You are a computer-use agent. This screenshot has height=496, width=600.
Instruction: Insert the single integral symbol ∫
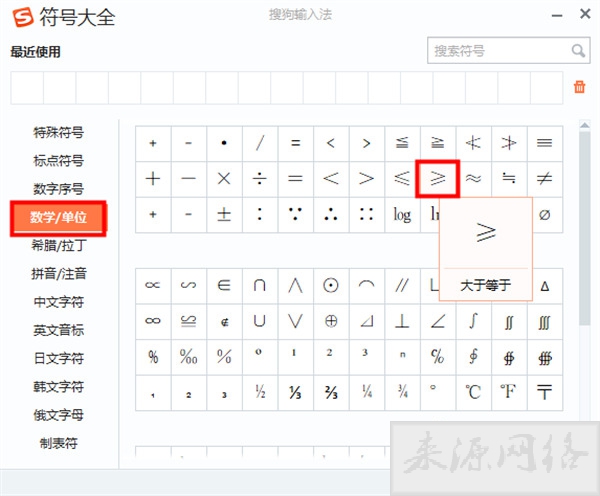(473, 321)
